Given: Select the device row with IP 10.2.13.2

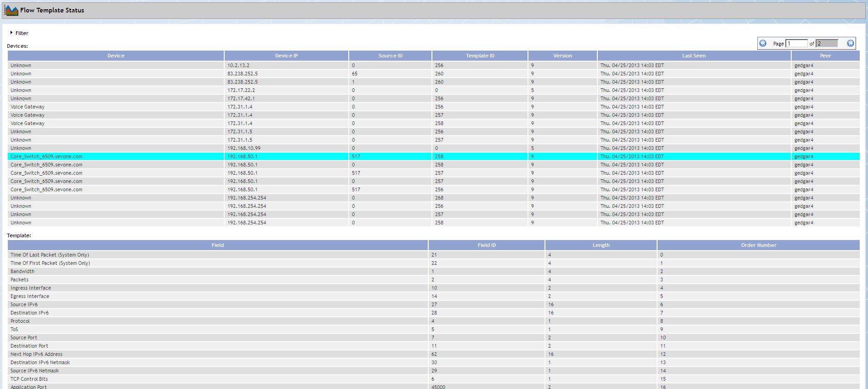Looking at the screenshot, I should pos(434,65).
